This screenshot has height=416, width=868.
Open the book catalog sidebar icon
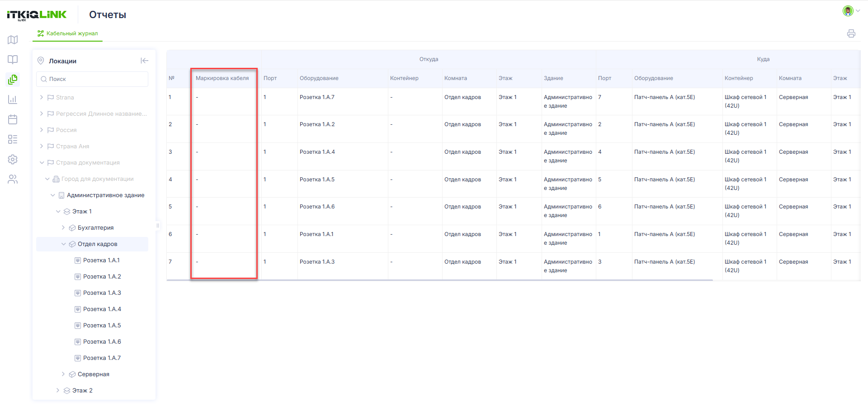tap(13, 60)
